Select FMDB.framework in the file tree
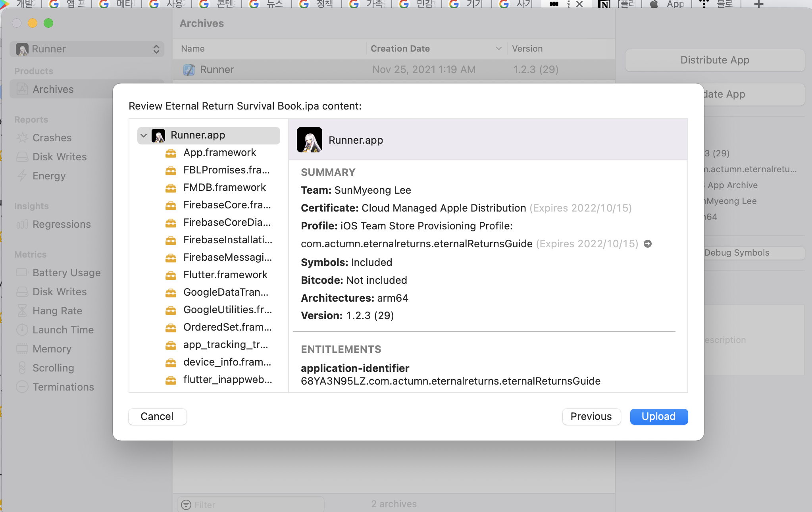812x512 pixels. (224, 187)
